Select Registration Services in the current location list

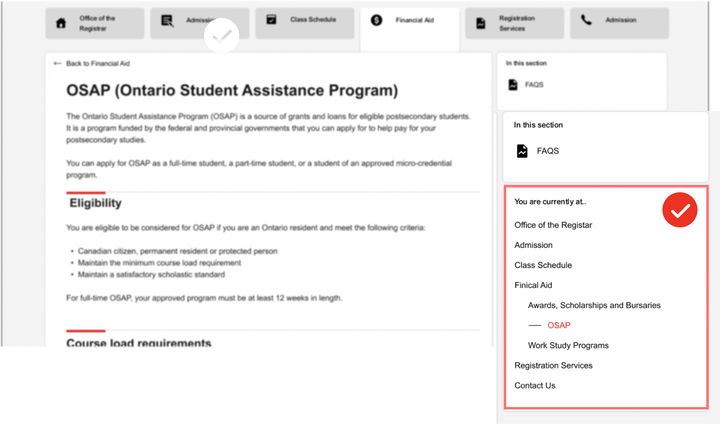tap(553, 366)
